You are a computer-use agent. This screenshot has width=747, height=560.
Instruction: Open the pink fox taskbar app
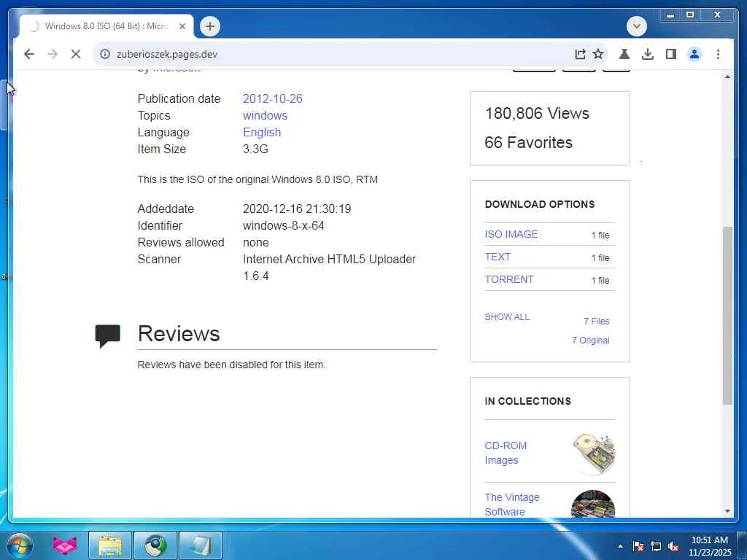(x=65, y=545)
